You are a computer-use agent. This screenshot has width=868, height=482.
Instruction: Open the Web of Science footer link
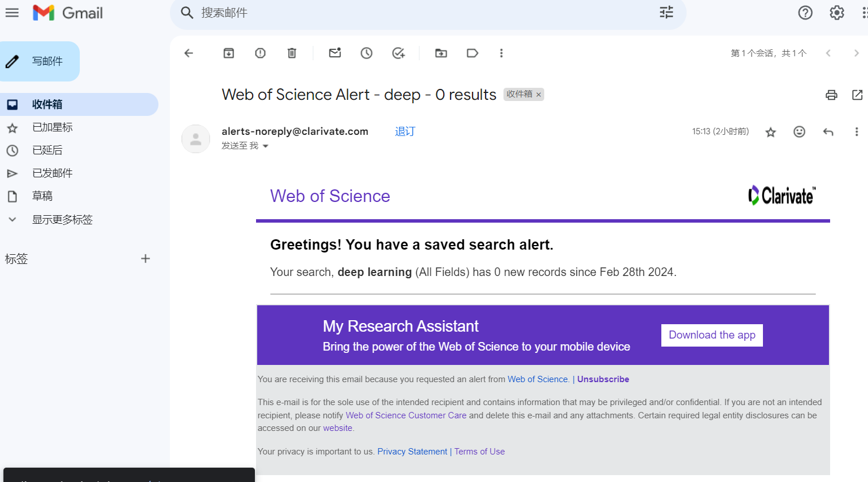tap(538, 379)
